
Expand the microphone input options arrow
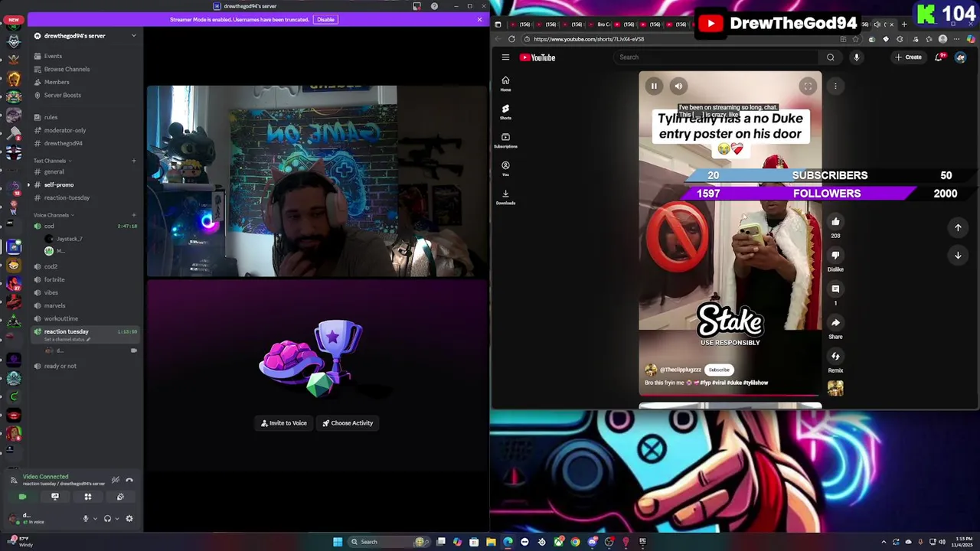[x=95, y=518]
